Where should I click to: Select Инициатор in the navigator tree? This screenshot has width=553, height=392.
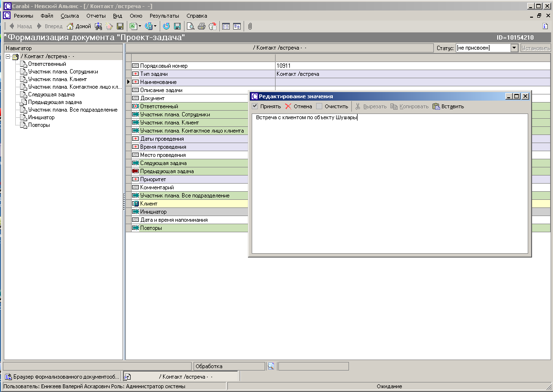click(41, 117)
